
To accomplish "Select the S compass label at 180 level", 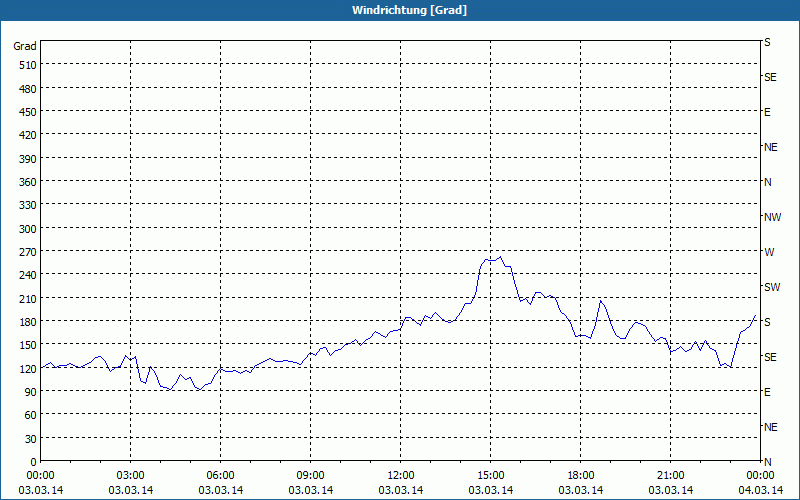I will 767,322.
